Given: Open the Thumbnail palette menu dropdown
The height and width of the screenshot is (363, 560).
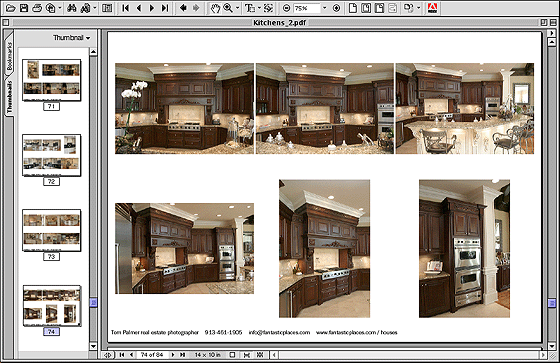Looking at the screenshot, I should pos(72,38).
